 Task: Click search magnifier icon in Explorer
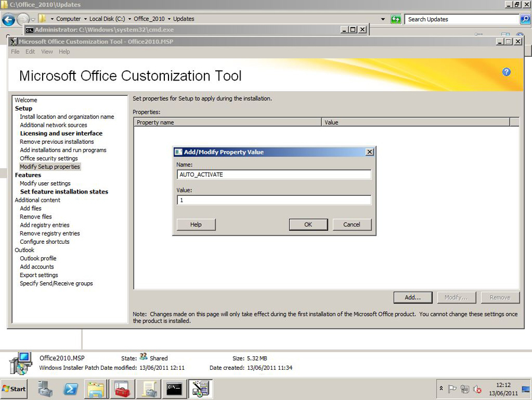[525, 19]
